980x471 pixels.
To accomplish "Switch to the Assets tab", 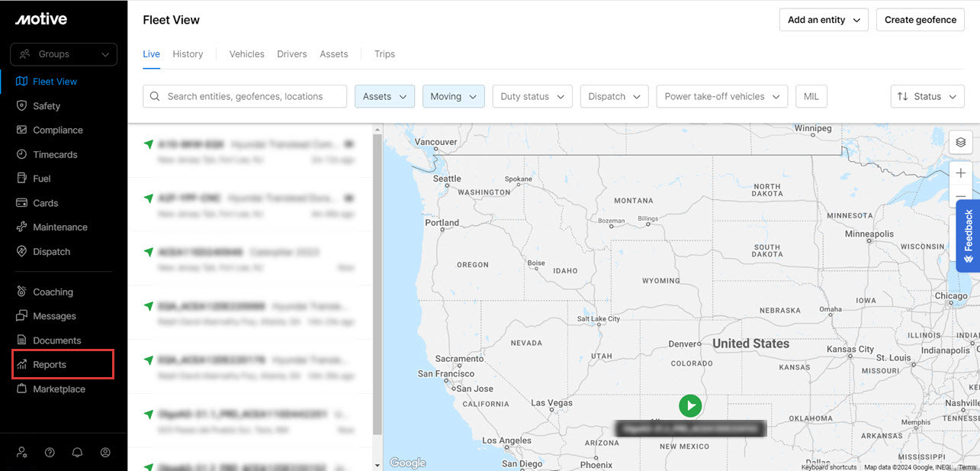I will [334, 54].
